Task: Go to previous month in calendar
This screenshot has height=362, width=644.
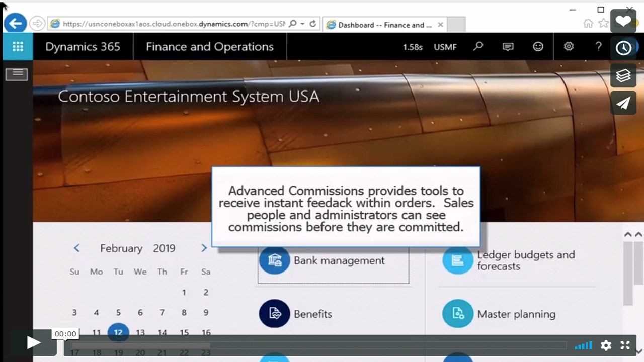Action: coord(76,248)
